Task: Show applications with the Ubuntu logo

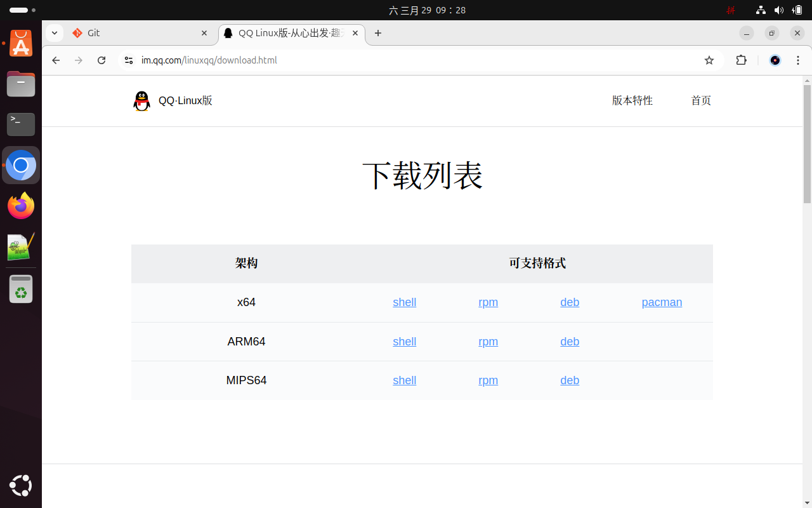Action: (x=21, y=486)
